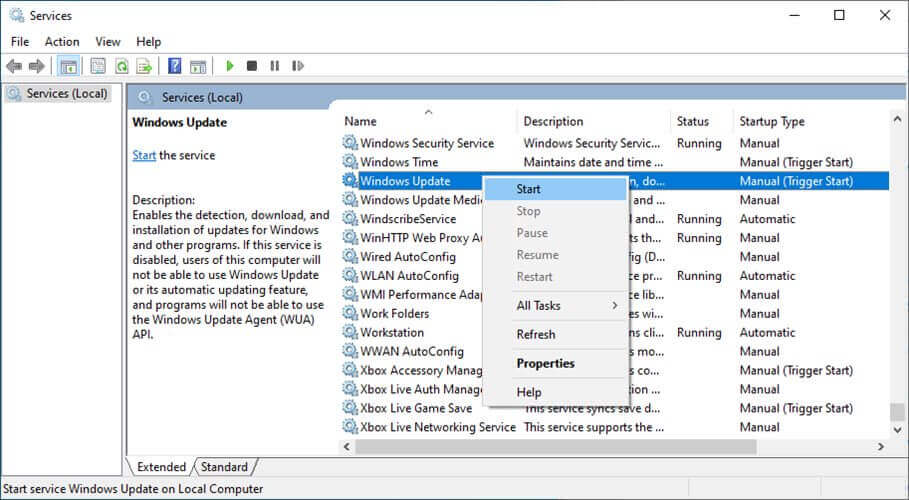The height and width of the screenshot is (500, 909).
Task: Select the Windows Update service name
Action: tap(405, 180)
